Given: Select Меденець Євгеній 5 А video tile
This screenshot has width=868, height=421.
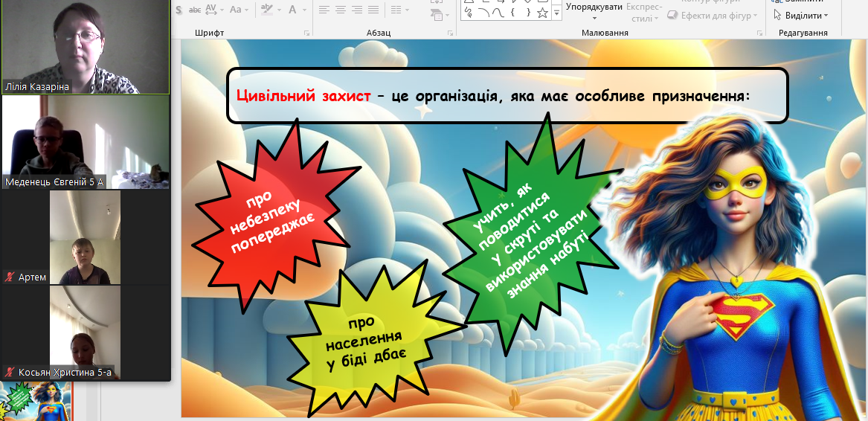Looking at the screenshot, I should (x=86, y=142).
